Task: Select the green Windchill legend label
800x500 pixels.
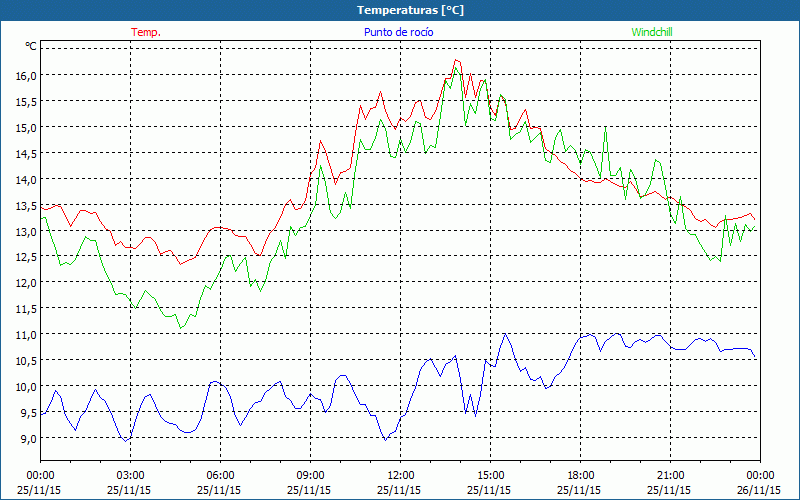Action: point(652,32)
